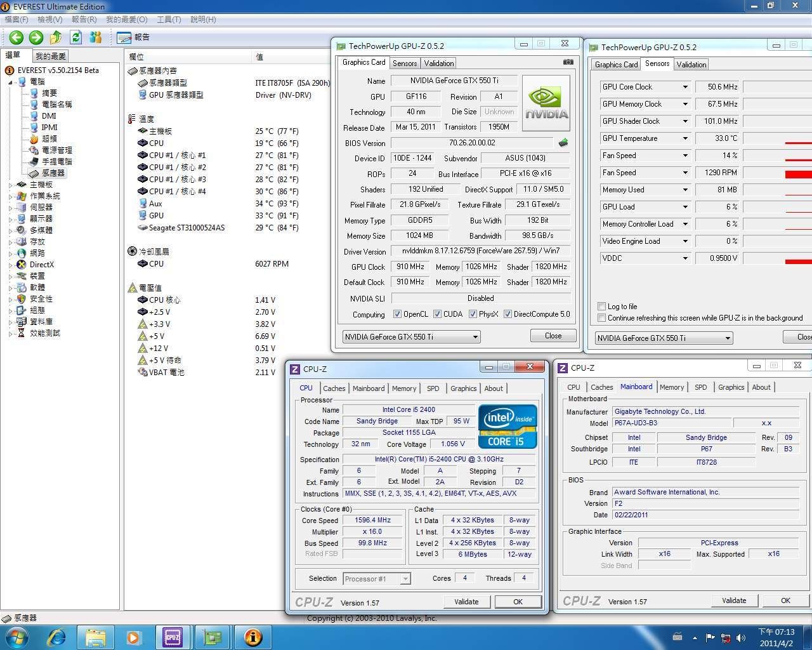Image resolution: width=812 pixels, height=650 pixels.
Task: Click GPU Name field in GPU-Z
Action: (454, 81)
